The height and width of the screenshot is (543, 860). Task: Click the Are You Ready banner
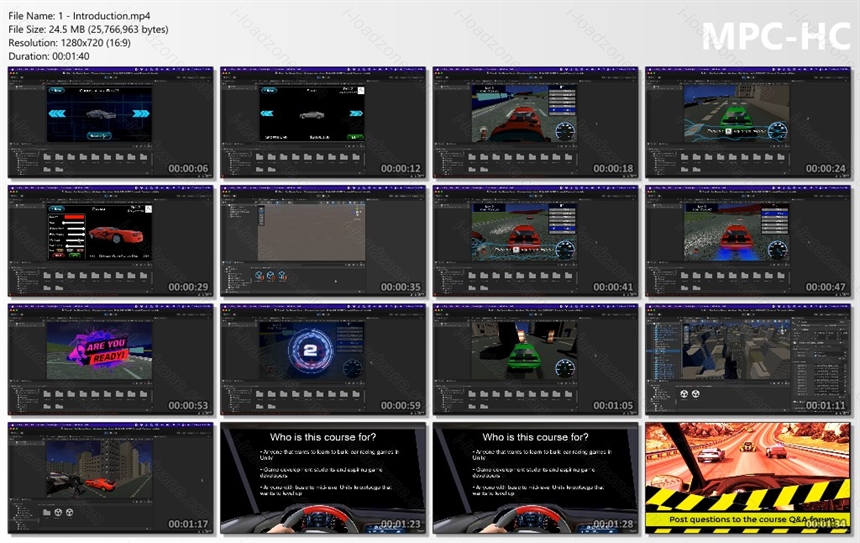(x=100, y=350)
